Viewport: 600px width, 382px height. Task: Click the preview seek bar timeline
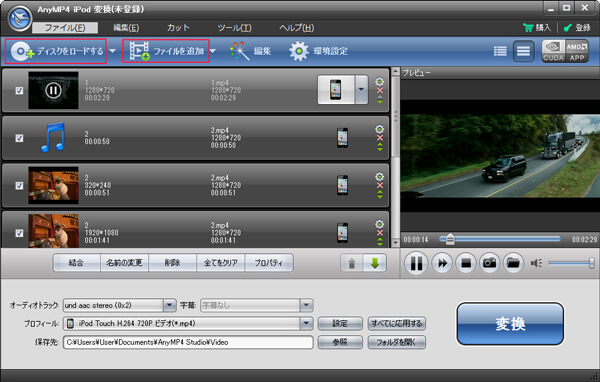tap(500, 239)
